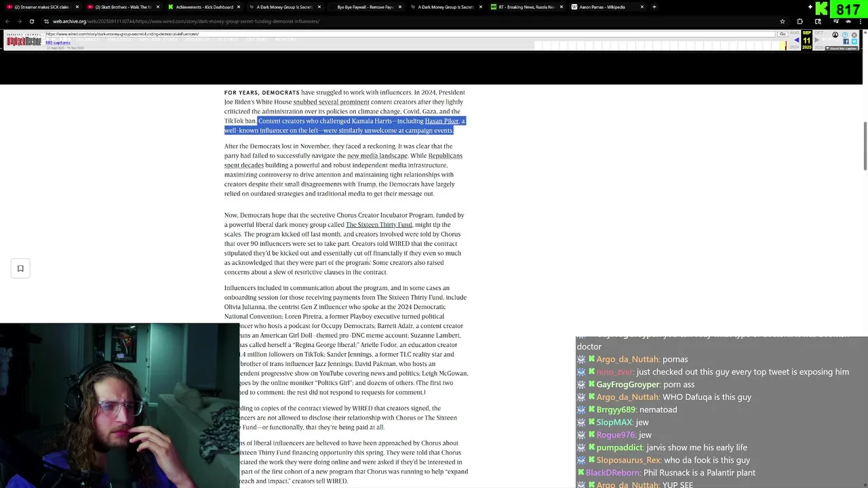868x488 pixels.
Task: Click the Wayback 'Go' button
Action: (x=783, y=34)
